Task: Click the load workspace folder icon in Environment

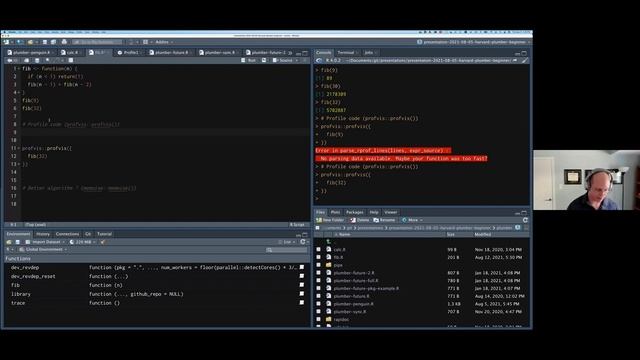Action: pos(9,242)
